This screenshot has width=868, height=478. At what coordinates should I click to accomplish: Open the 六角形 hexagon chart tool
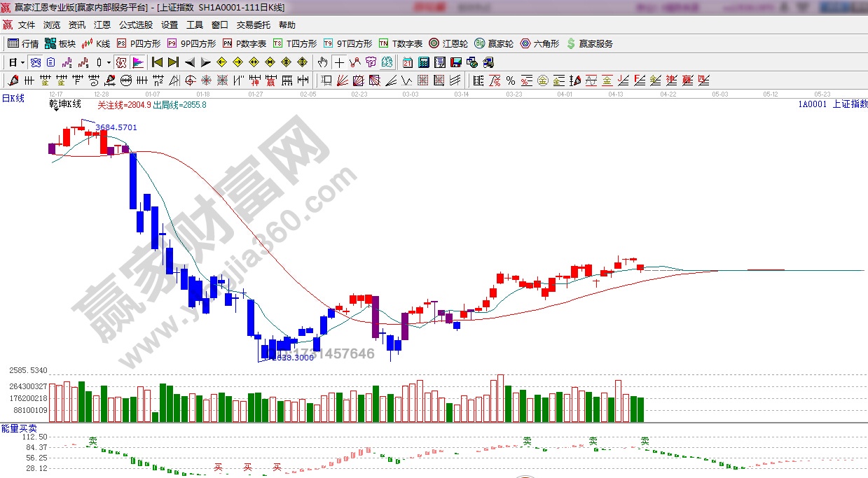539,43
